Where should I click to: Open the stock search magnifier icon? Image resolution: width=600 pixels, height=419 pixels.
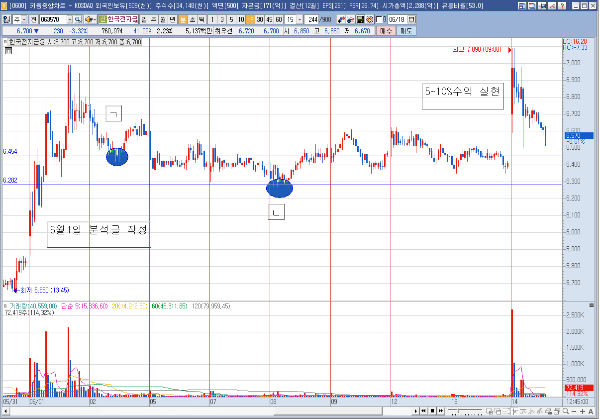point(78,20)
